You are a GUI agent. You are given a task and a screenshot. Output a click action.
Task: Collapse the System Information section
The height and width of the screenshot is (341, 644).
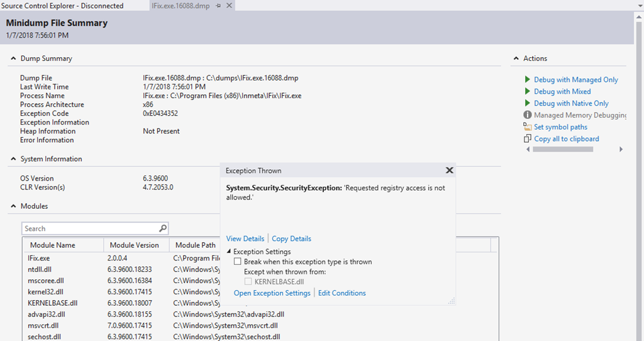(13, 159)
